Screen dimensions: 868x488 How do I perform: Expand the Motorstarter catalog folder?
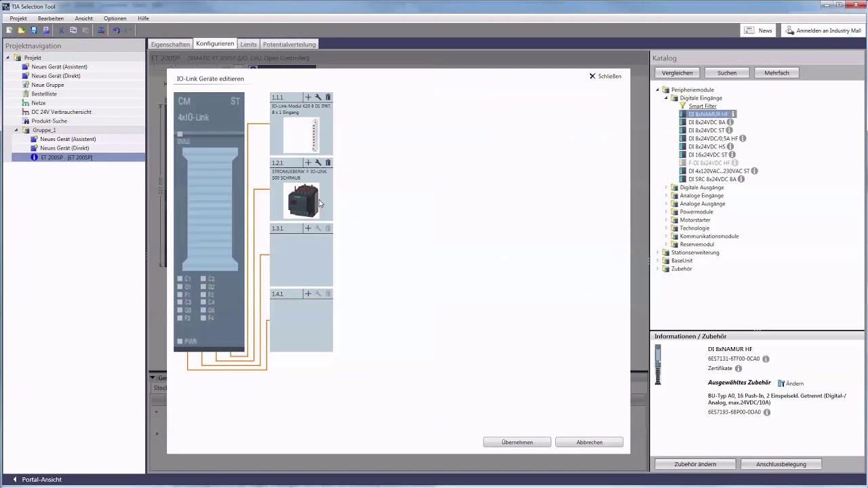coord(666,220)
